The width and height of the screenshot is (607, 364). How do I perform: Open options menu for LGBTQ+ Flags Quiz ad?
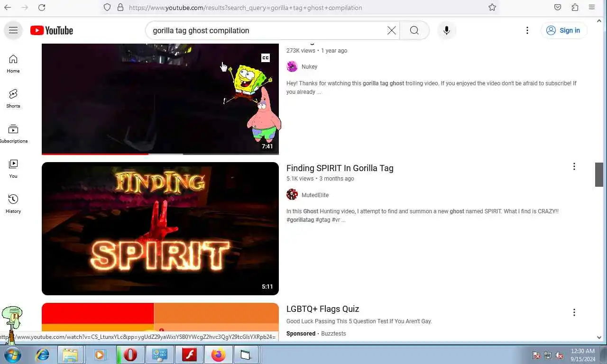click(574, 312)
